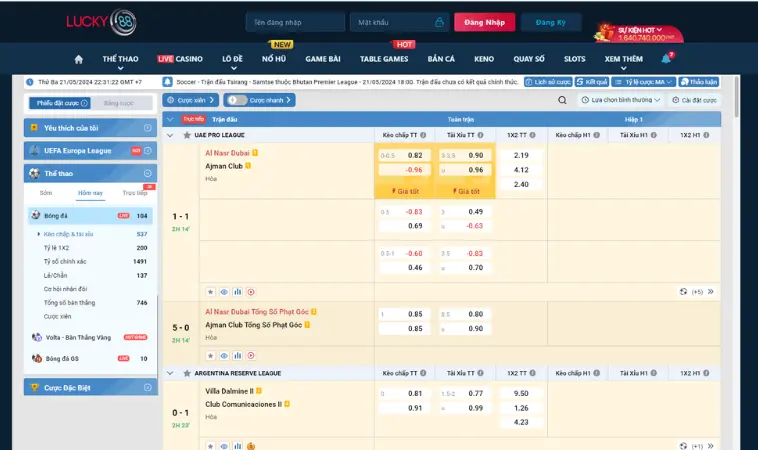Open Cài đặt cược bet settings

(x=694, y=100)
